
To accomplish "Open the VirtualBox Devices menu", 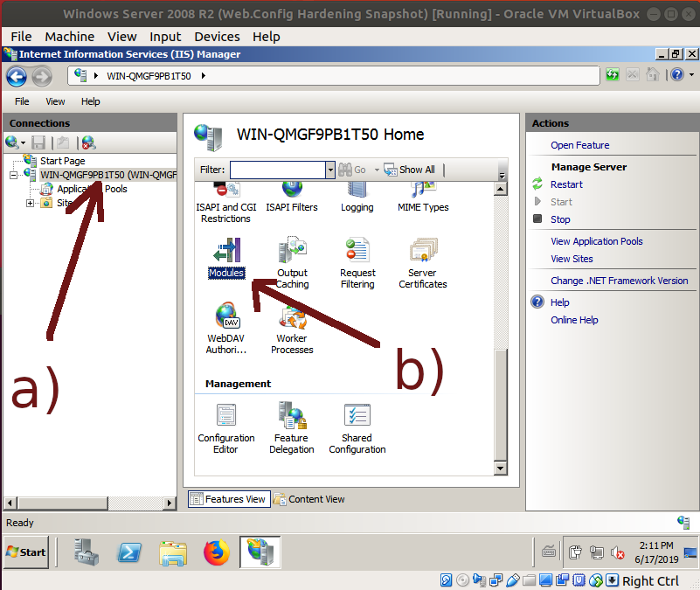I will pos(217,37).
